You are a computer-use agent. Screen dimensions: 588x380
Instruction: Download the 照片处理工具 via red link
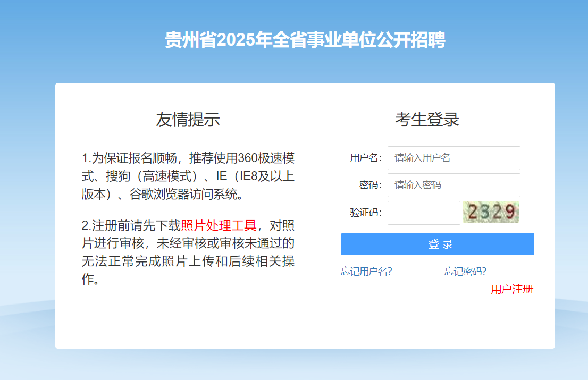pos(219,225)
